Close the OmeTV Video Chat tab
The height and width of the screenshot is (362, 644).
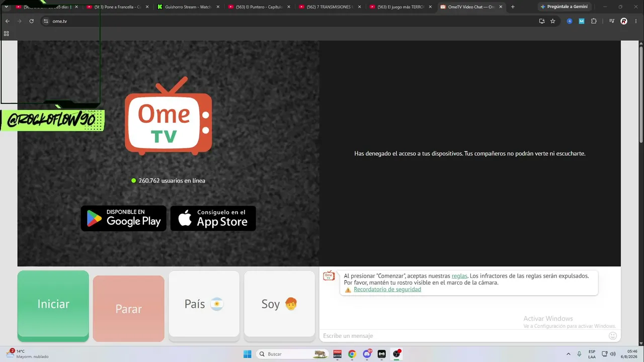501,7
